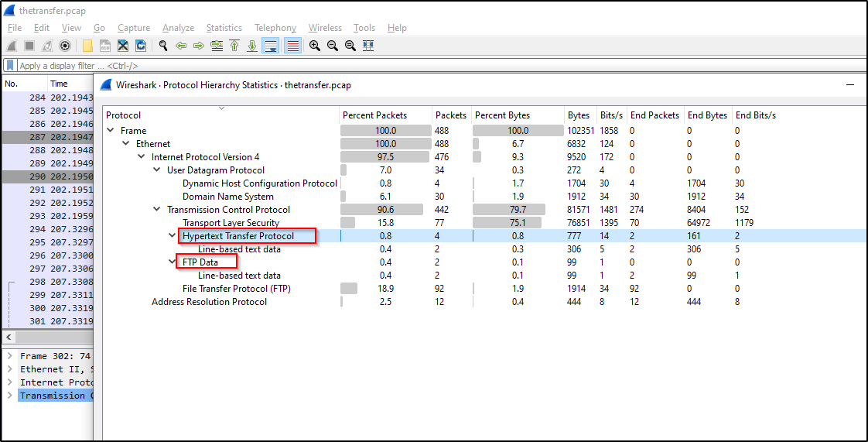Collapse the FTP Data tree node
Image resolution: width=868 pixels, height=442 pixels.
click(x=173, y=262)
